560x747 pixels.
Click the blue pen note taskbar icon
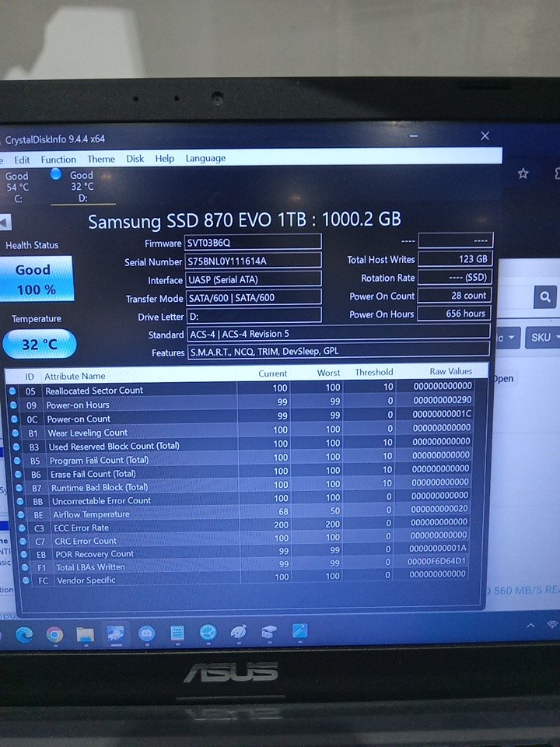(299, 631)
